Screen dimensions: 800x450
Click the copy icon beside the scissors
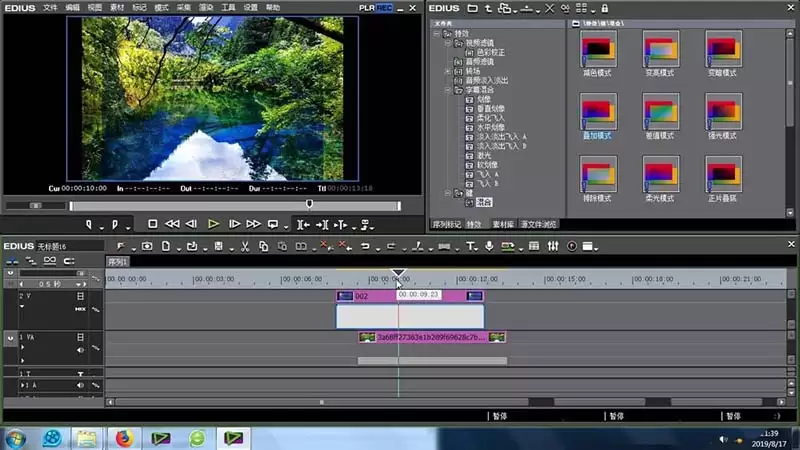coord(263,246)
